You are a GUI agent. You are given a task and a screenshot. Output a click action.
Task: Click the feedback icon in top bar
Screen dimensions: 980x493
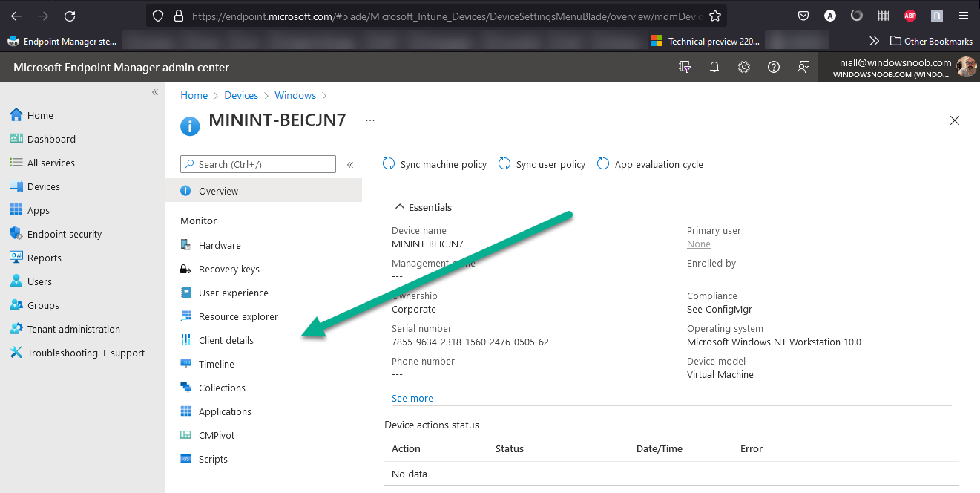click(803, 67)
